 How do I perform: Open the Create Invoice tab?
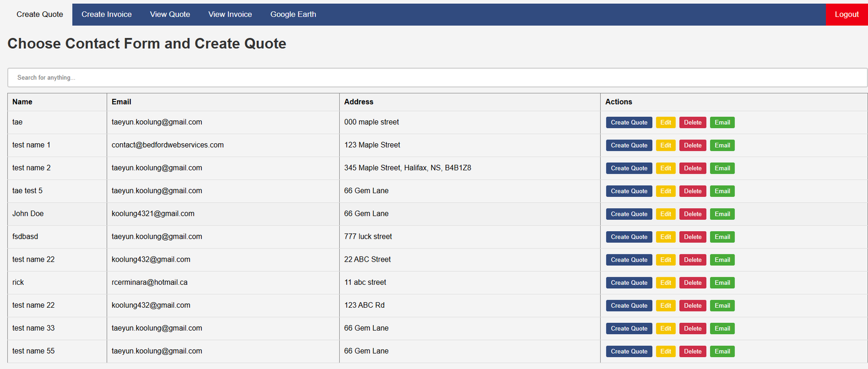pos(106,15)
